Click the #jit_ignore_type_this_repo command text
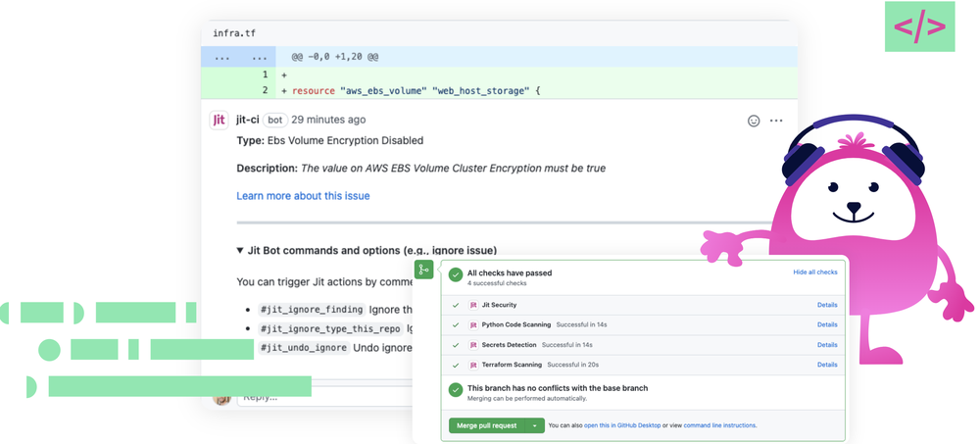This screenshot has width=980, height=444. [x=330, y=328]
